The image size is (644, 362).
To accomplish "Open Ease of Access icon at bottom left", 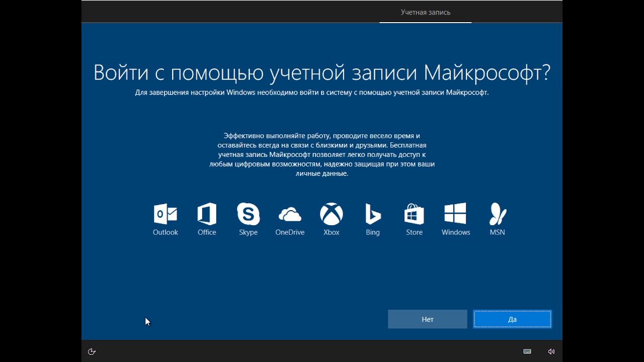I will tap(92, 351).
